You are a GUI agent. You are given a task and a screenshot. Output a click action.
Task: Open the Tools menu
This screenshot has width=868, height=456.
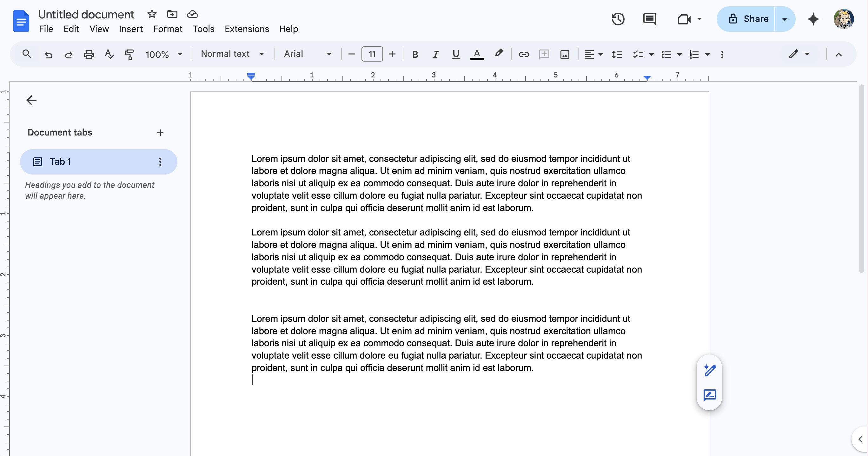pos(203,29)
